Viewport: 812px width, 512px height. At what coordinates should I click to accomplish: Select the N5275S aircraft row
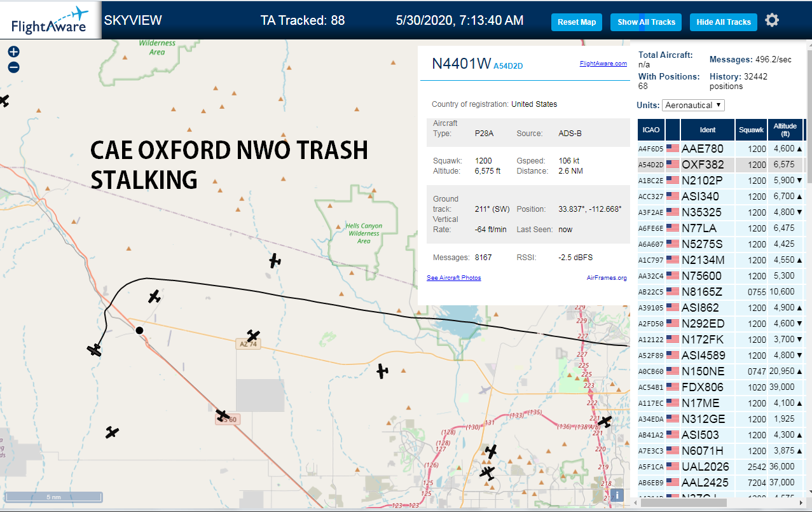tap(720, 244)
